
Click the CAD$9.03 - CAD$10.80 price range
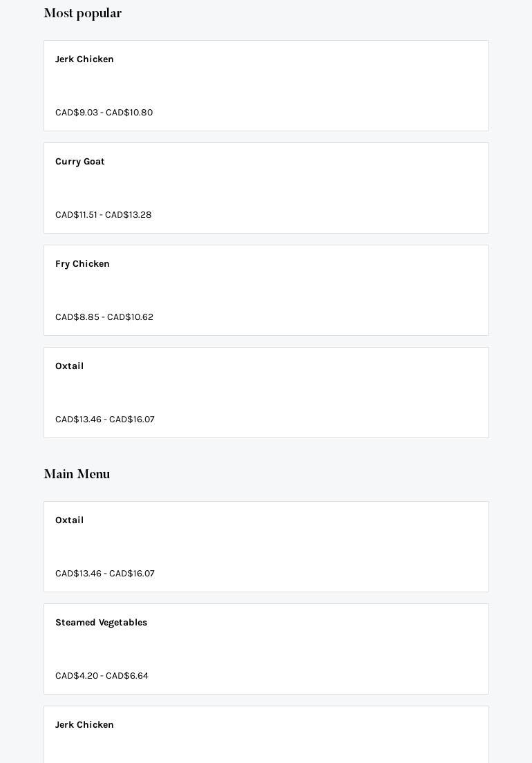click(104, 113)
